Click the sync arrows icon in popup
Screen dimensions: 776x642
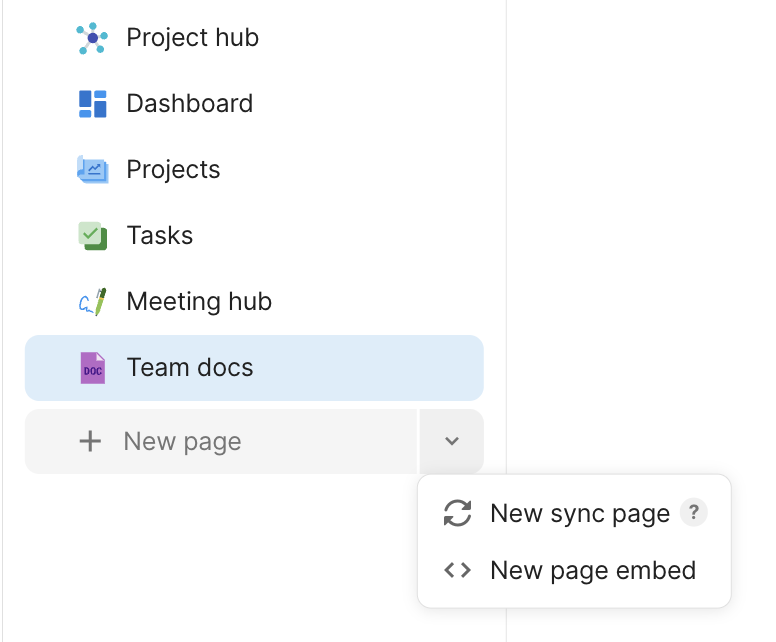coord(457,514)
